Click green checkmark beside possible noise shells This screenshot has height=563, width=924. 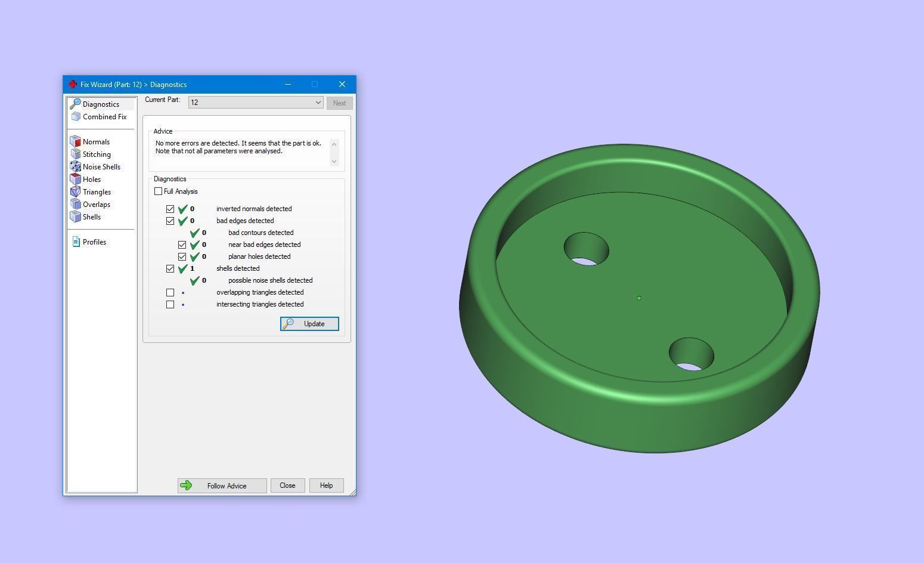pyautogui.click(x=195, y=280)
